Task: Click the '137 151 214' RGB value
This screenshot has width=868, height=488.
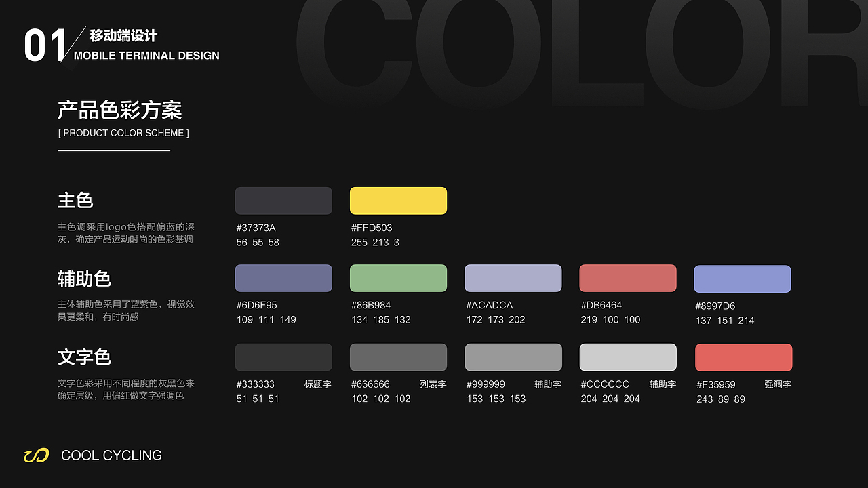Action: (725, 320)
